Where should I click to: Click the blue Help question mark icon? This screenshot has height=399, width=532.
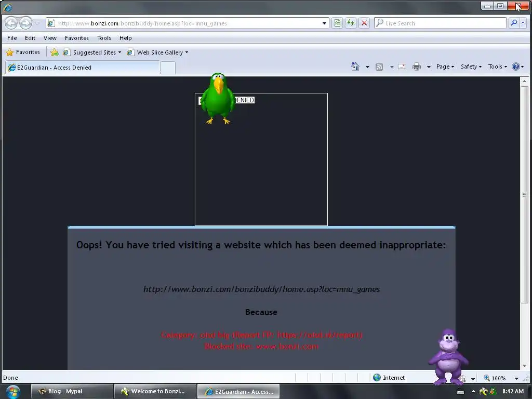click(x=516, y=66)
